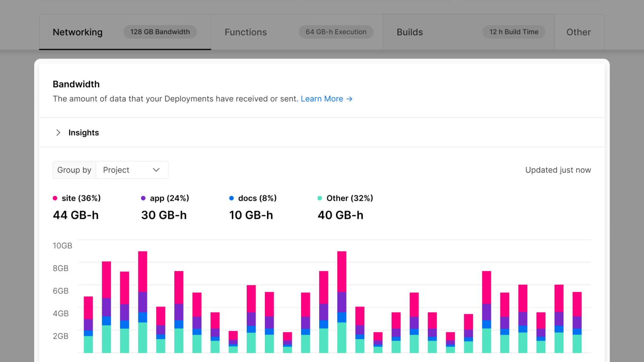The width and height of the screenshot is (644, 362).
Task: Switch to the Functions tab
Action: pyautogui.click(x=246, y=32)
